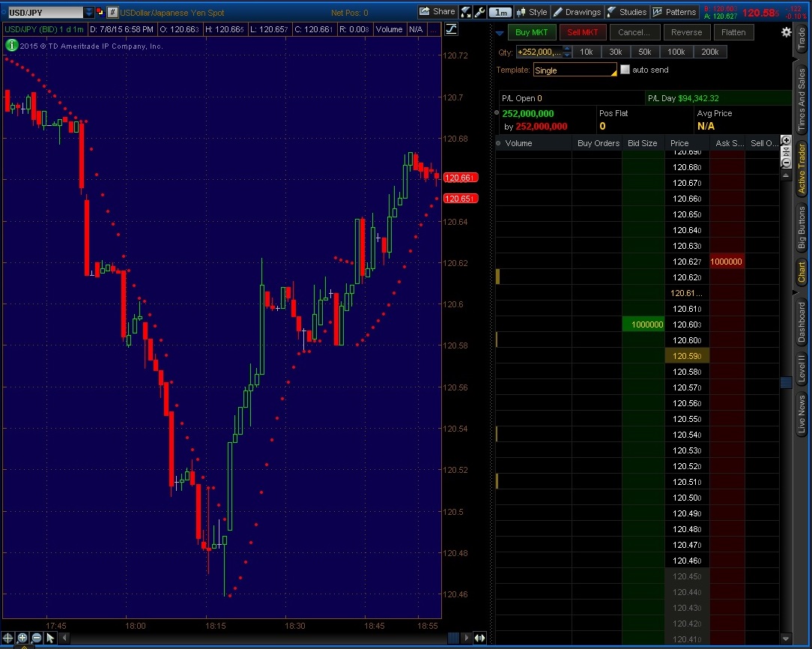Enable the auto send checkbox
The height and width of the screenshot is (649, 812).
click(625, 70)
